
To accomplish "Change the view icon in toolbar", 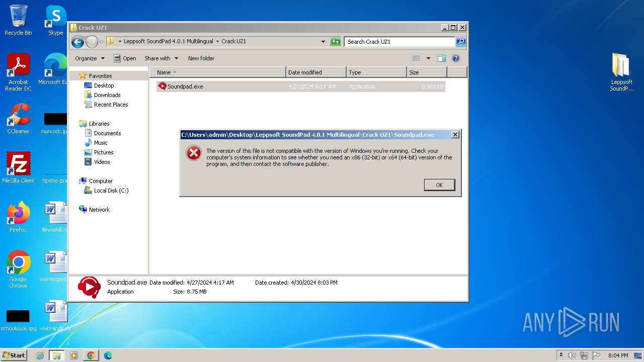I will click(416, 58).
